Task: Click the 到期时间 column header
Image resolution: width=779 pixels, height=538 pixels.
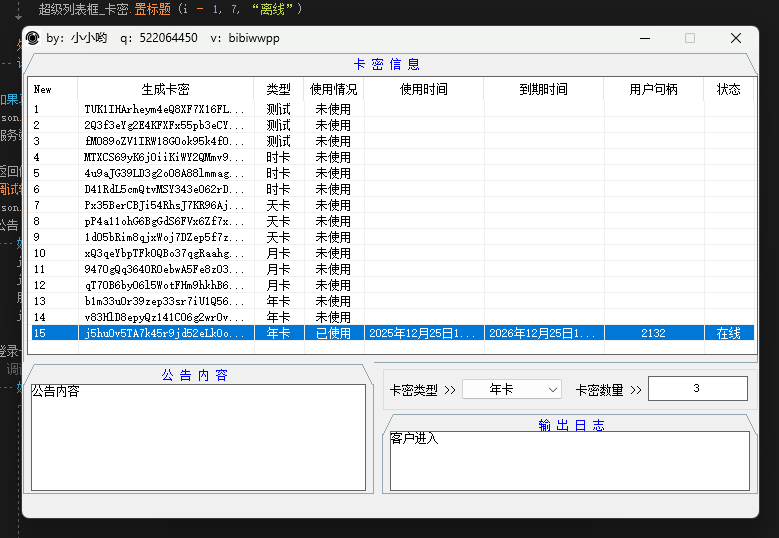Action: point(543,89)
